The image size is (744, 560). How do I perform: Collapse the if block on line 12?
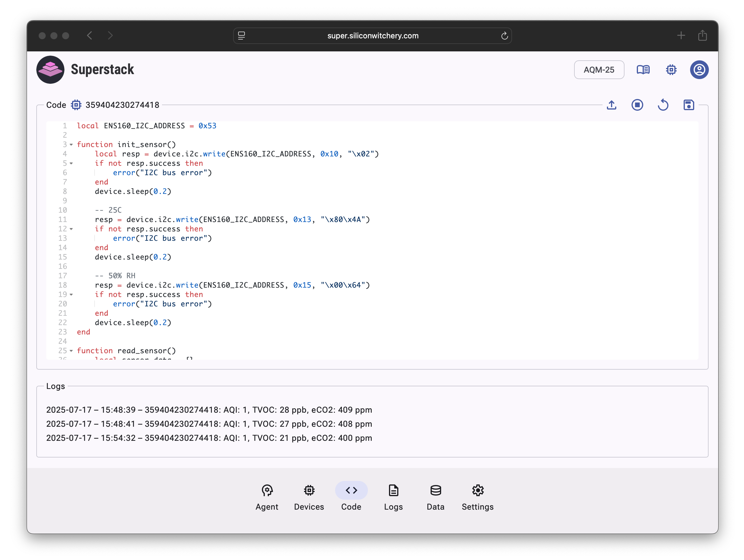coord(71,229)
